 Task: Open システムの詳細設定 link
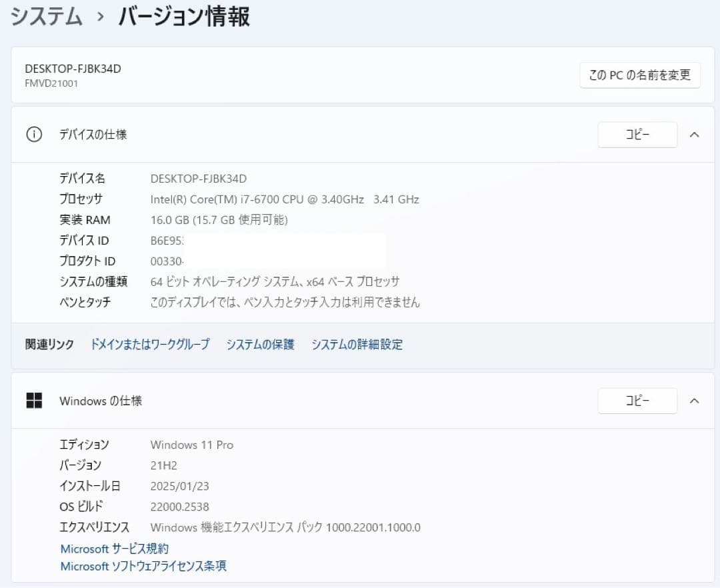click(357, 344)
